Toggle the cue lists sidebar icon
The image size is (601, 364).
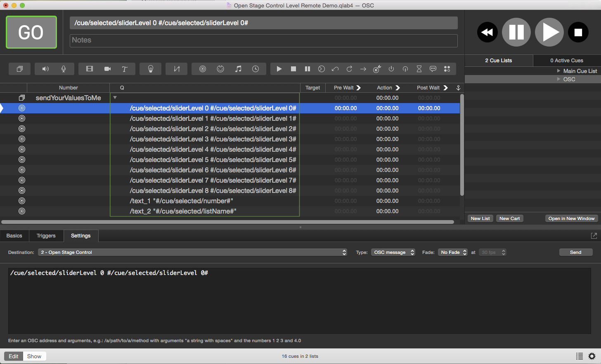[x=580, y=356]
